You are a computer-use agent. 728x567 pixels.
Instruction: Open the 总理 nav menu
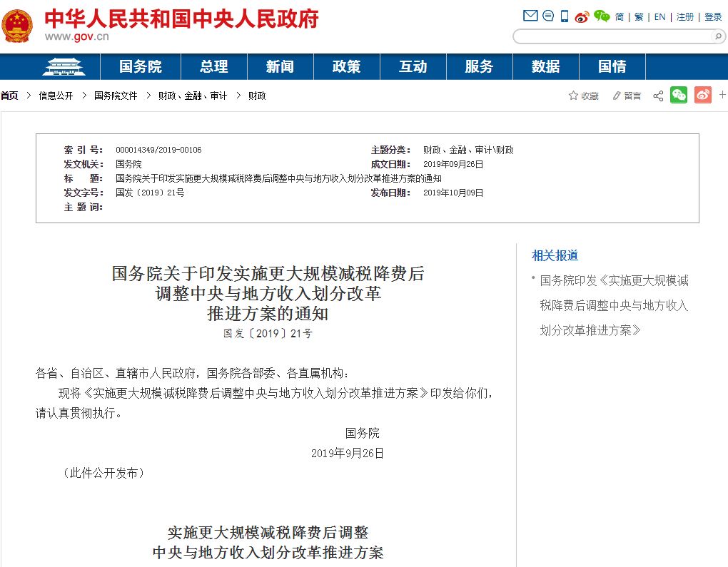tap(213, 66)
